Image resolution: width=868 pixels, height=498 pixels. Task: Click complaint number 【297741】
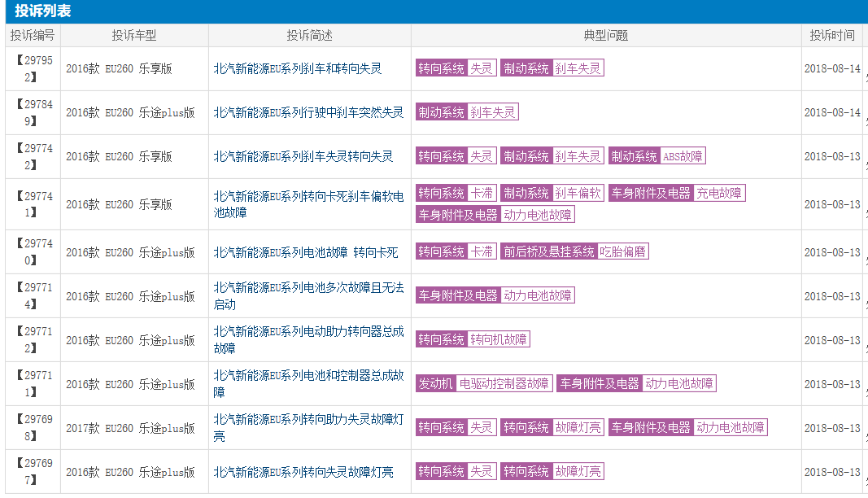tap(33, 204)
